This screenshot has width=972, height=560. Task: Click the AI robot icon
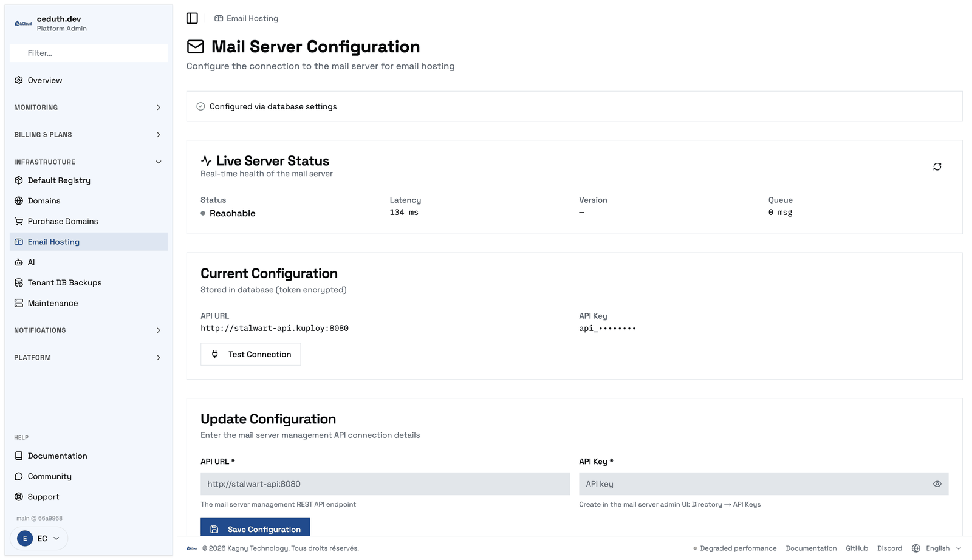(x=19, y=262)
